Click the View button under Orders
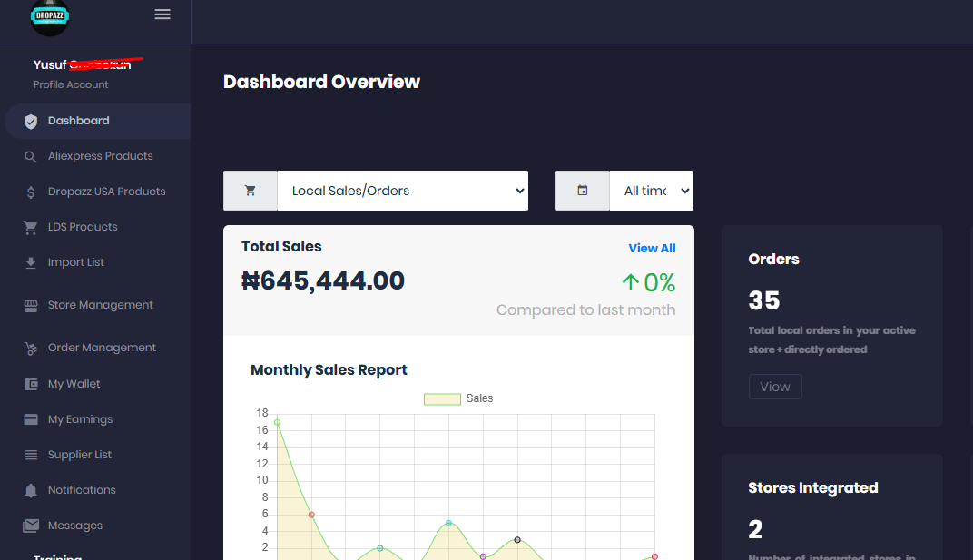Image resolution: width=973 pixels, height=560 pixels. 775,387
